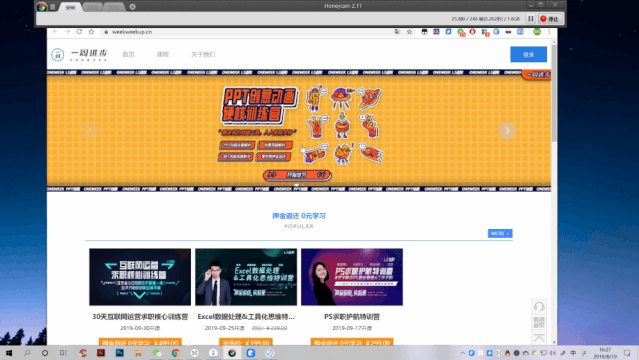Bookmark this page with the star icon
Screen dimensions: 639x360
coord(409,32)
